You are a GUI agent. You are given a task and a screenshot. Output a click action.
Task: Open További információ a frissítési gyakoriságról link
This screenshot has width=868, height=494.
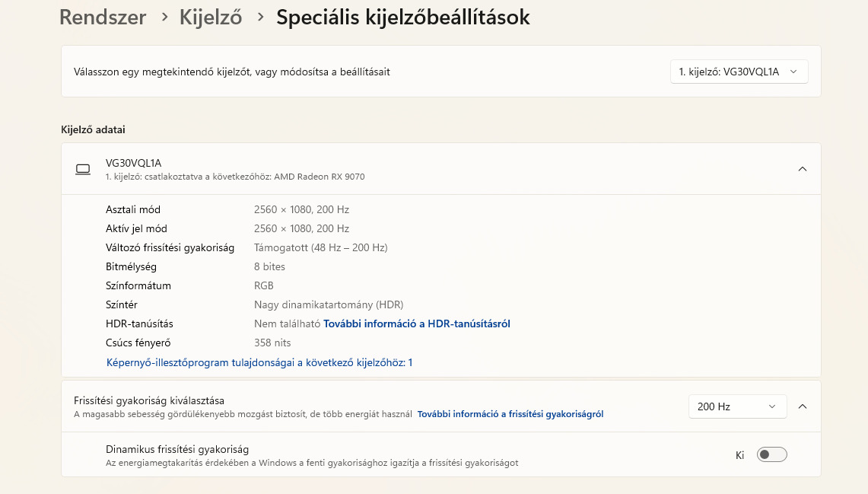510,414
